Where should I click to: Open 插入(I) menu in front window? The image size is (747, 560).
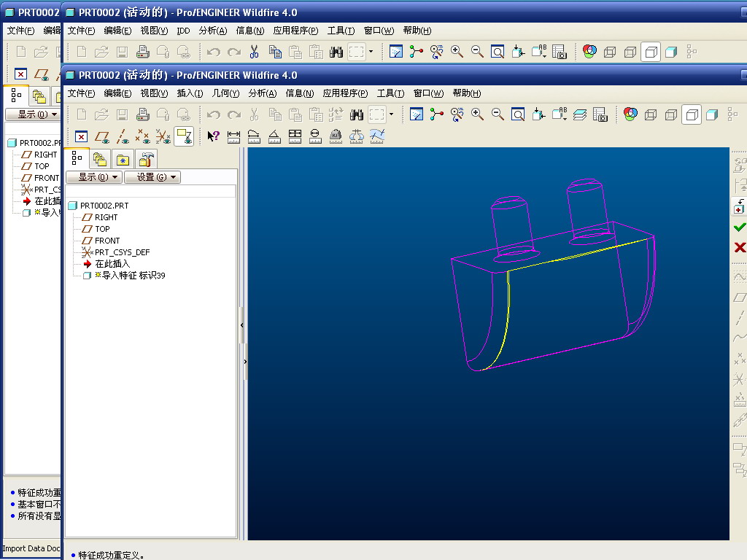(190, 93)
